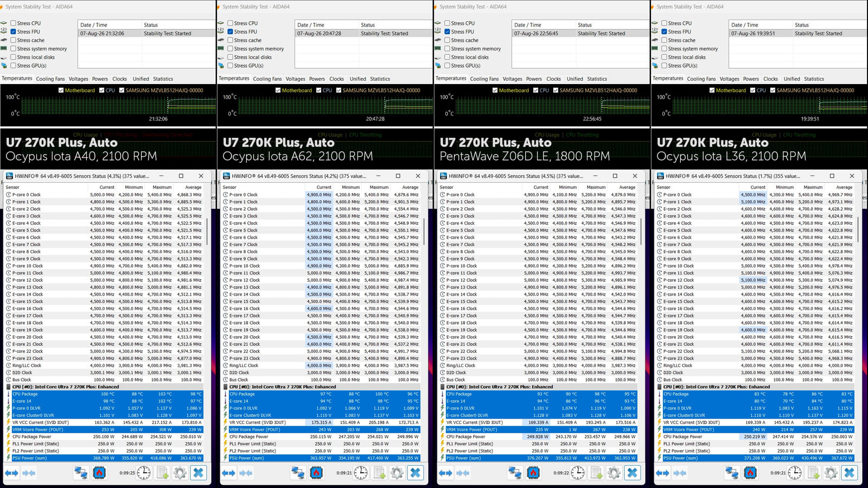
Task: Click the flame chip stress icon in Iota L36 HWiNFO
Action: coord(750,473)
